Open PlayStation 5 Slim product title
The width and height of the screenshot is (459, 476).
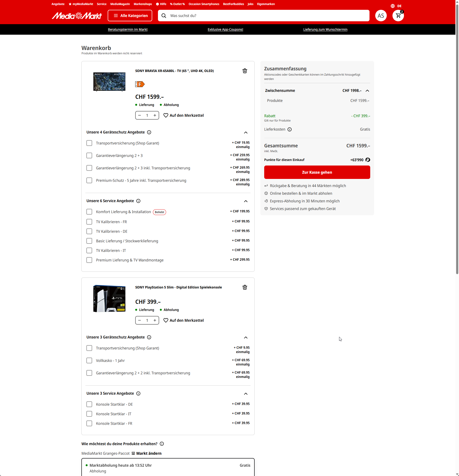pos(179,287)
